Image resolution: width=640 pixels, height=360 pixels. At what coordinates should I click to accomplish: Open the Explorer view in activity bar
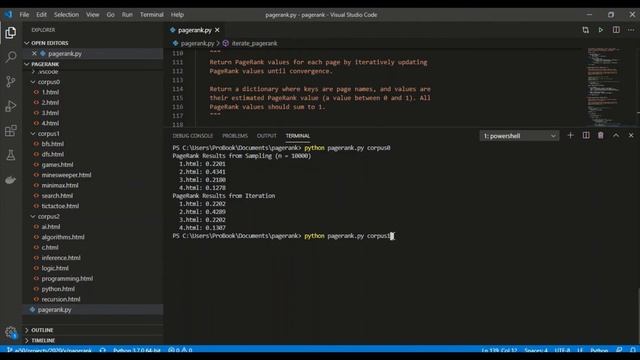pos(11,33)
